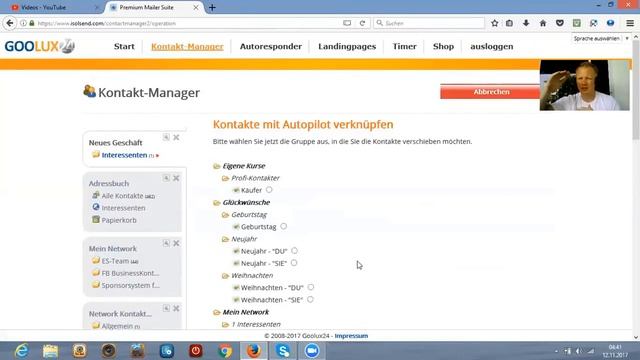Image resolution: width=640 pixels, height=360 pixels.
Task: Open a new browser tab
Action: (x=212, y=7)
